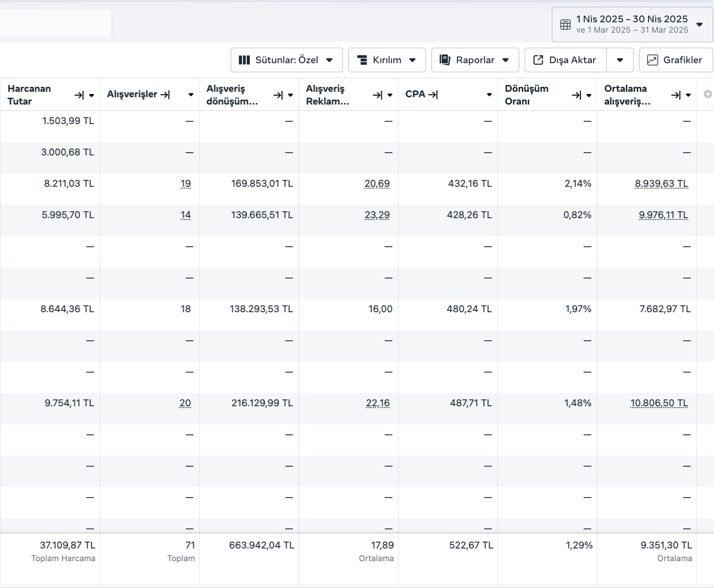Click resize icon next to CPA header

[433, 95]
